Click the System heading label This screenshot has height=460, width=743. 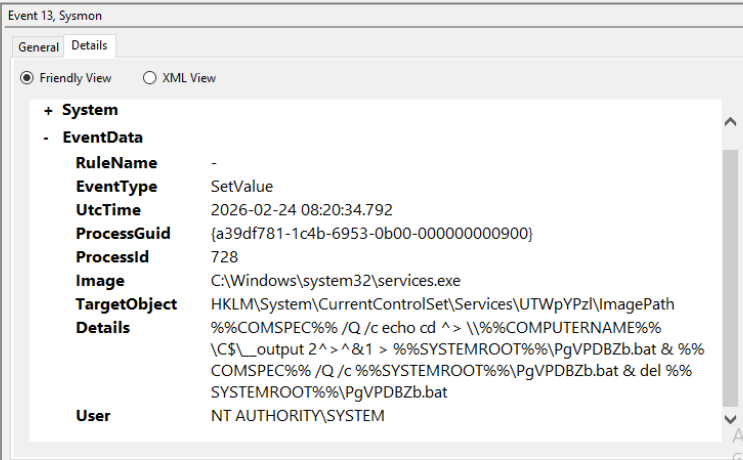tap(90, 110)
